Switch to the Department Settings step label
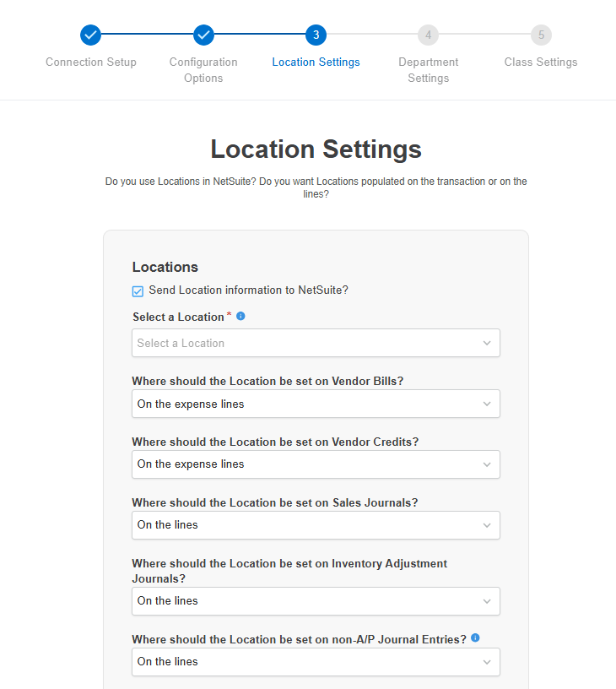 click(x=428, y=70)
